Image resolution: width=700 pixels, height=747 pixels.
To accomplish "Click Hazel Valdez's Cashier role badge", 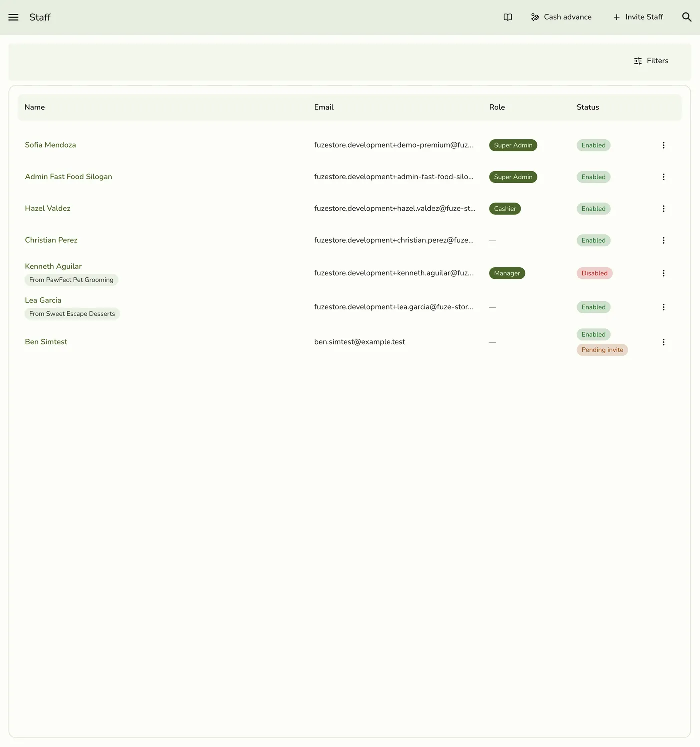I will [505, 209].
